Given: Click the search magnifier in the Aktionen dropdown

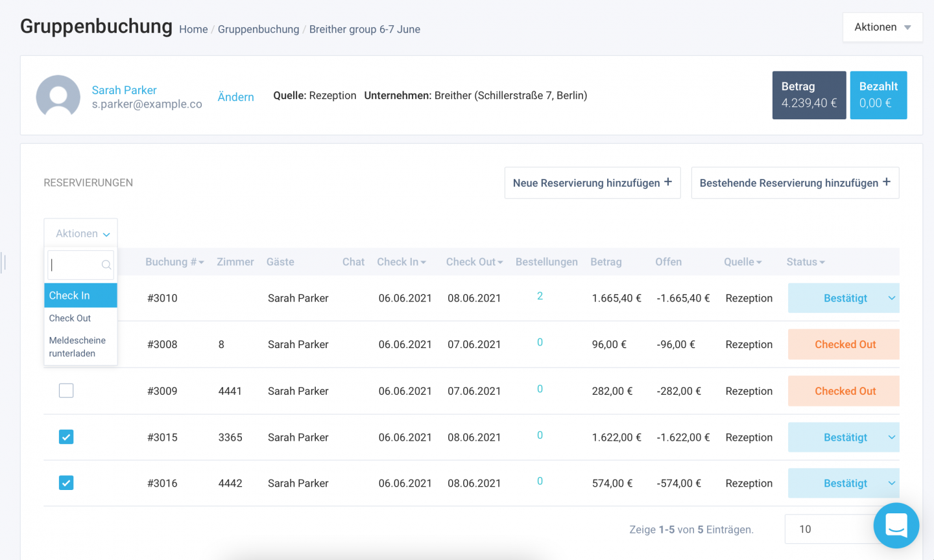Looking at the screenshot, I should (106, 264).
